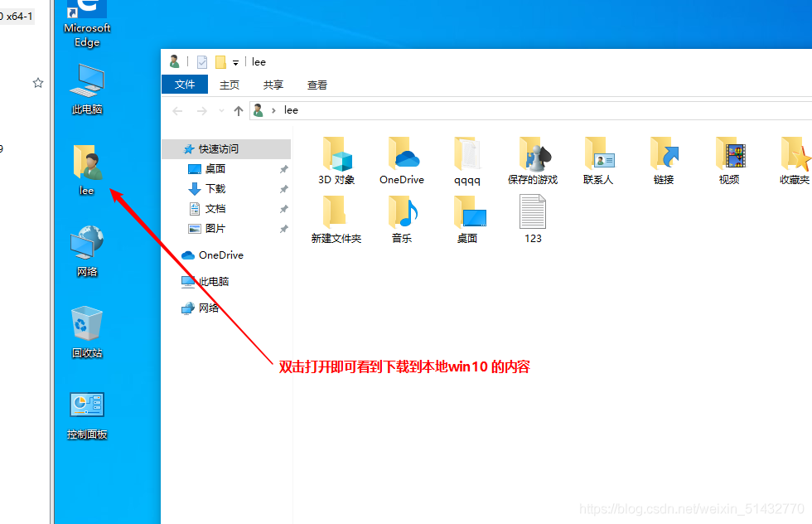
Task: Select the 新建文件夹 folder
Action: (336, 219)
